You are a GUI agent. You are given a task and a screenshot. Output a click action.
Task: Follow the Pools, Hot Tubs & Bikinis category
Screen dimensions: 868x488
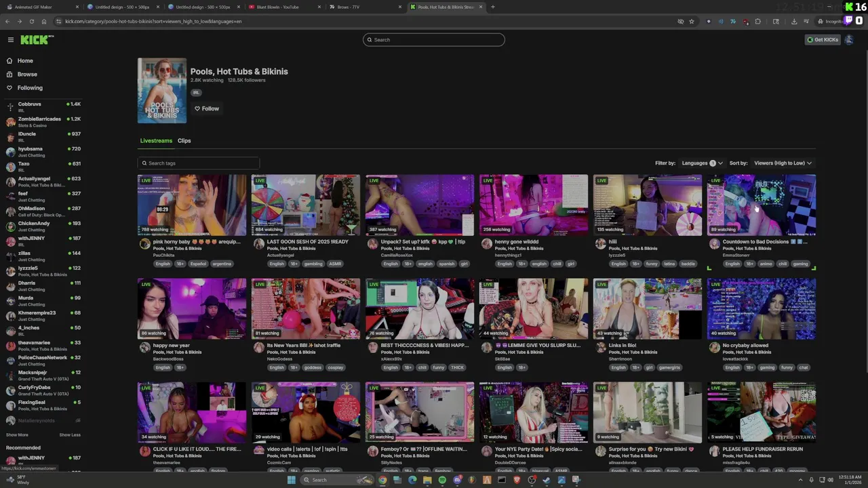pyautogui.click(x=206, y=108)
